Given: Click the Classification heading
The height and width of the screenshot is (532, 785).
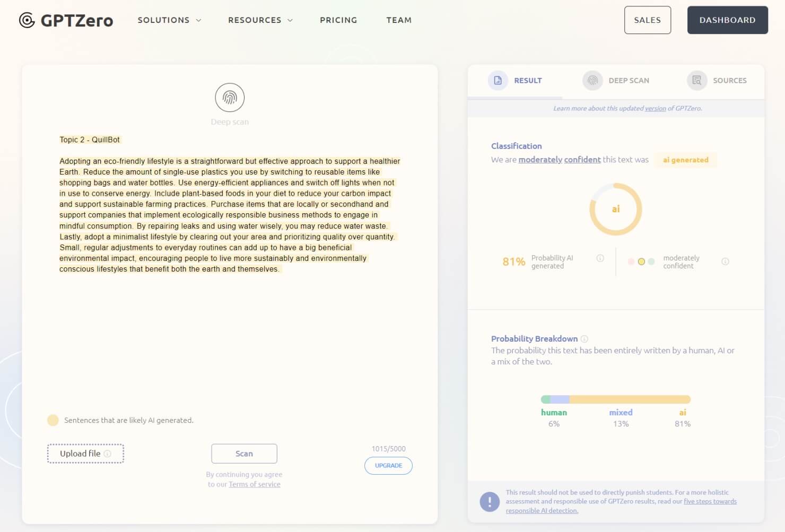Looking at the screenshot, I should [x=517, y=146].
